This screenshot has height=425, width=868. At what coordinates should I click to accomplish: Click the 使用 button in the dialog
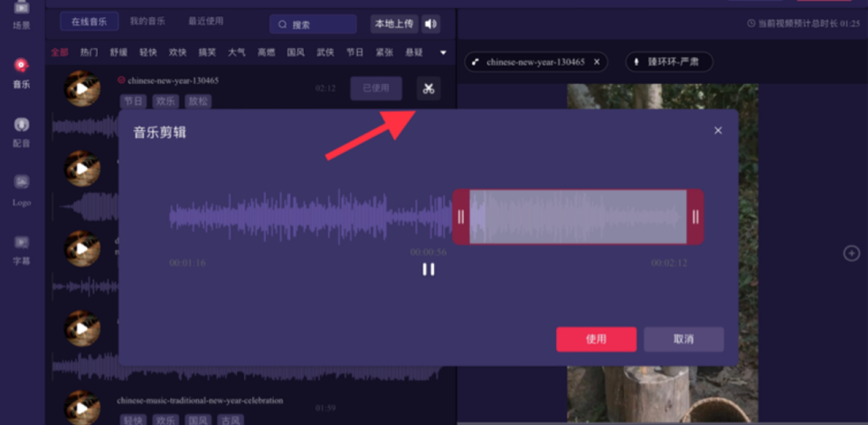[596, 339]
